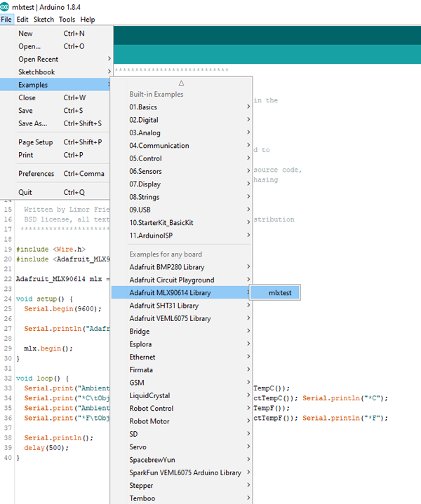The width and height of the screenshot is (421, 504).
Task: Open Robot Motor examples submenu
Action: pos(182,421)
